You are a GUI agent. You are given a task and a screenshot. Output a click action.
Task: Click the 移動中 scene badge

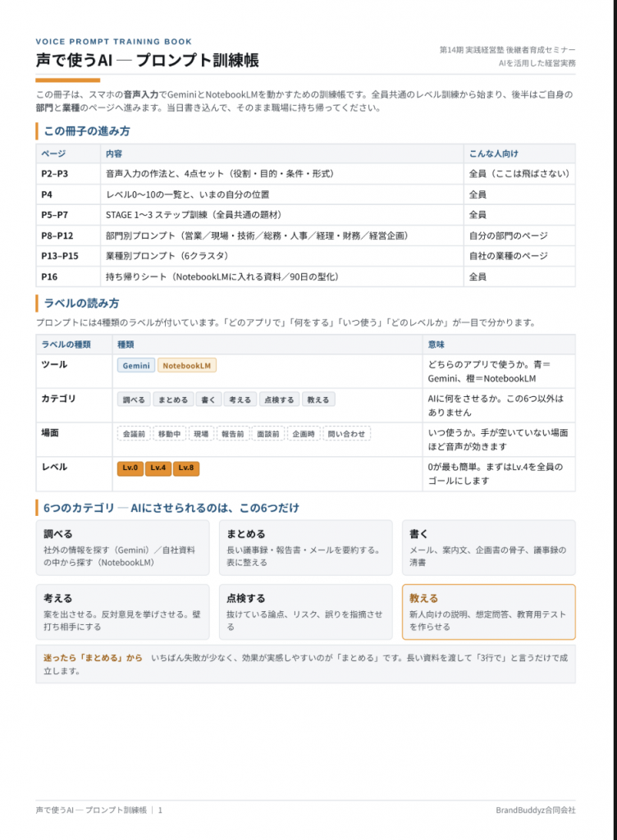[169, 434]
